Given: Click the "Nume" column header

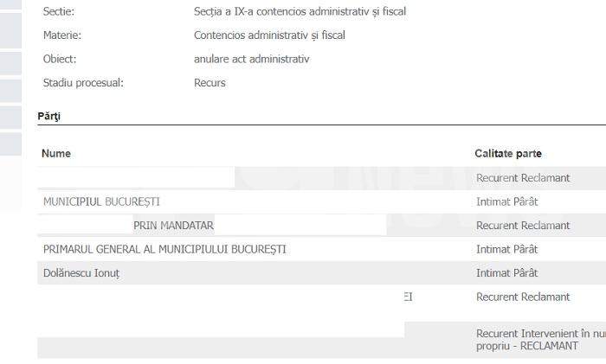Looking at the screenshot, I should click(56, 154).
